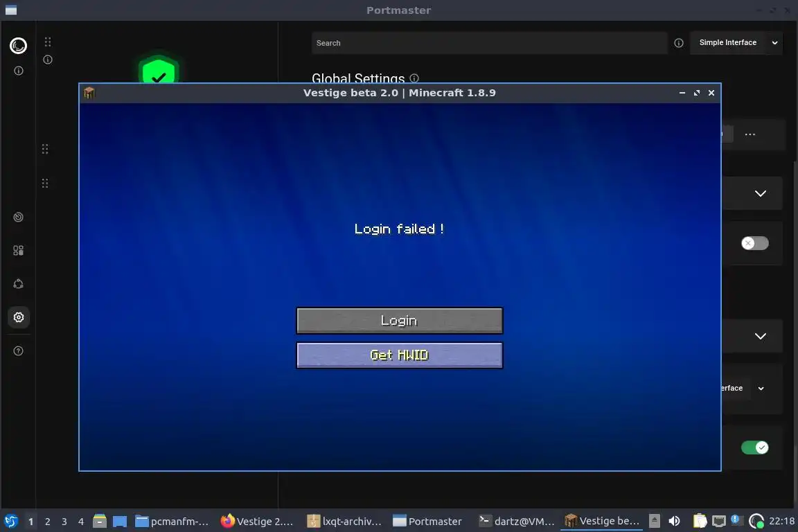Viewport: 798px width, 532px height.
Task: Open the three-dots more options menu
Action: 750,134
